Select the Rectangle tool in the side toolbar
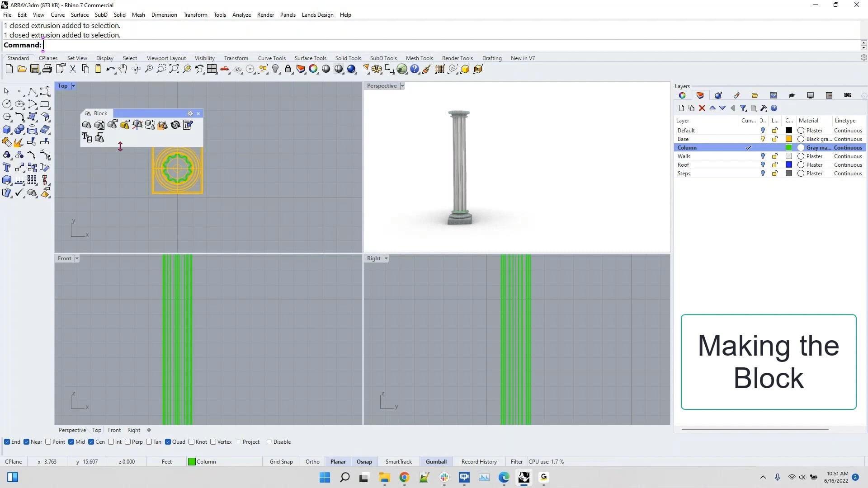Screen dimensions: 868x488 coord(45,103)
